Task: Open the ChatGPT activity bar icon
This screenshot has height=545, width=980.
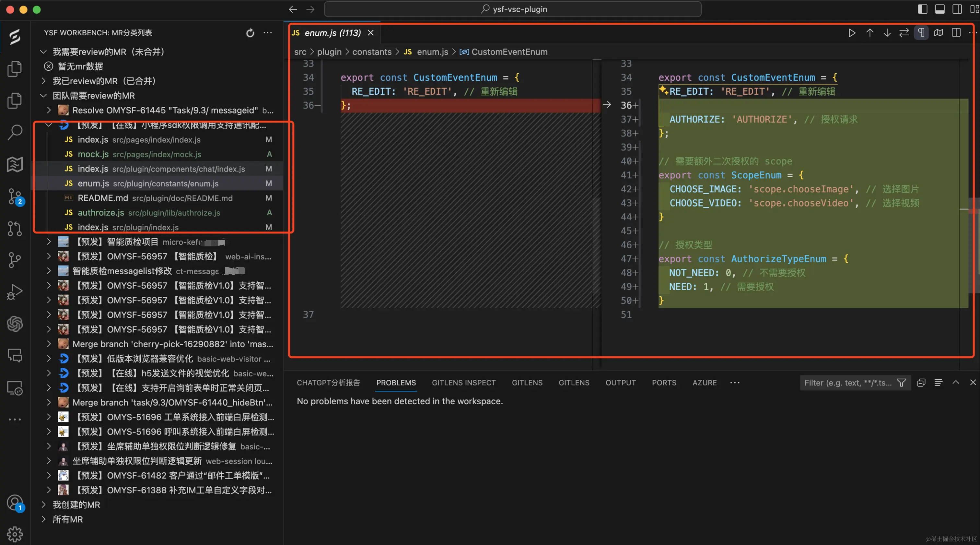Action: click(x=15, y=324)
